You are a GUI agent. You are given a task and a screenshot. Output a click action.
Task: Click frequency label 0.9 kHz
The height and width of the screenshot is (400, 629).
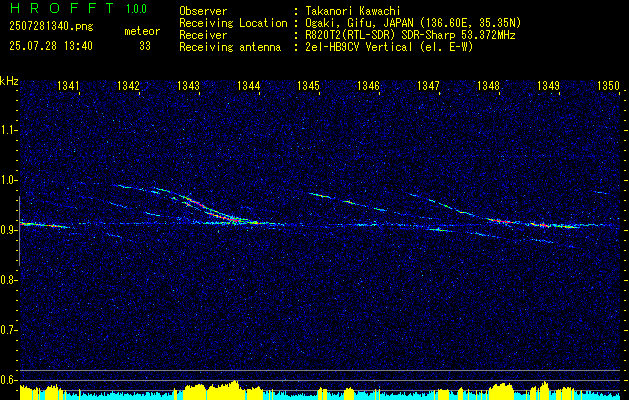tap(8, 230)
